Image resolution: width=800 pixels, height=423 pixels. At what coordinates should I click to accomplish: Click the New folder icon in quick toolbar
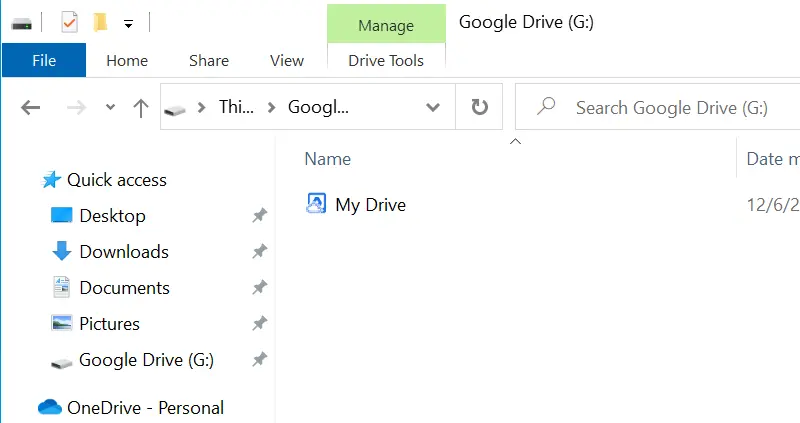[x=100, y=22]
